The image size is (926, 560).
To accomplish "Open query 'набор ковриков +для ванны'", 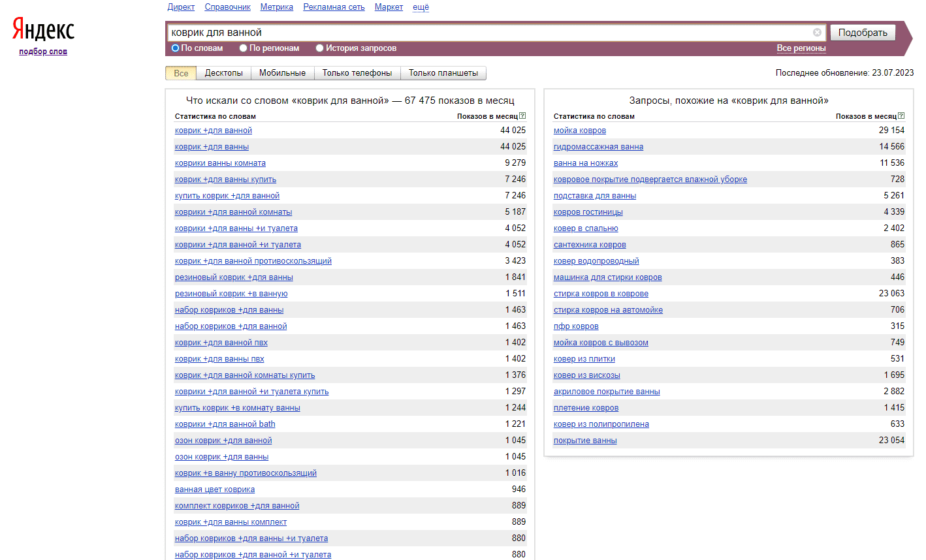I will (229, 310).
